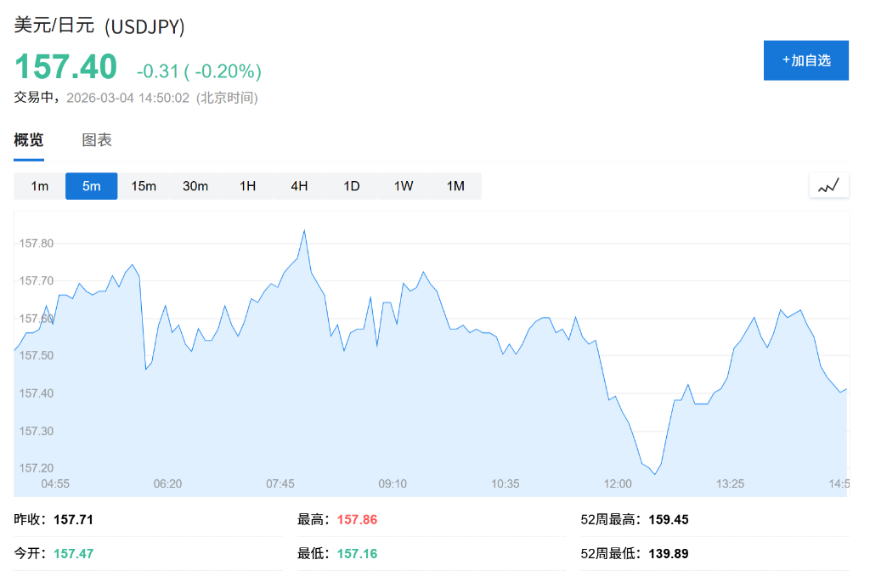The image size is (870, 588).
Task: Click the 10:35 time axis label
Action: [506, 483]
